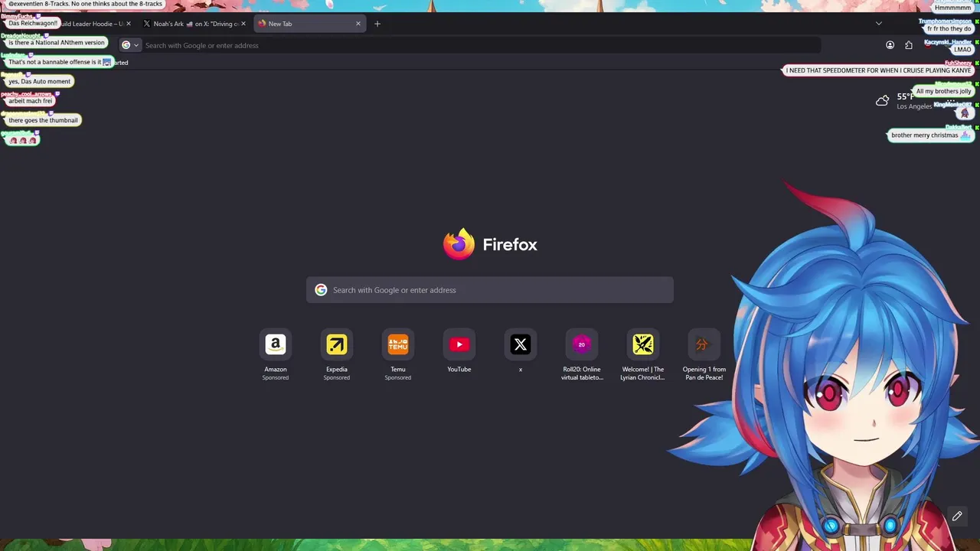Close the New Tab tab
980x551 pixels.
(358, 24)
